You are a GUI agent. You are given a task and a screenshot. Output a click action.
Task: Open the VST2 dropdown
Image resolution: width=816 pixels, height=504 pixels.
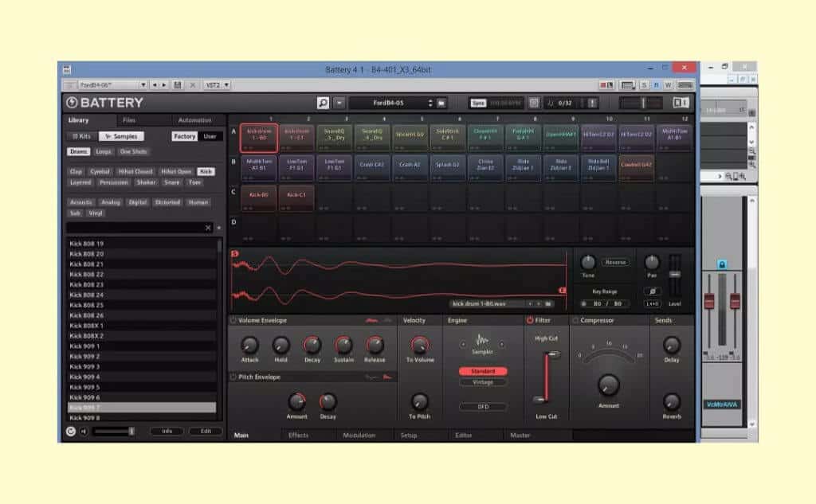coord(217,84)
